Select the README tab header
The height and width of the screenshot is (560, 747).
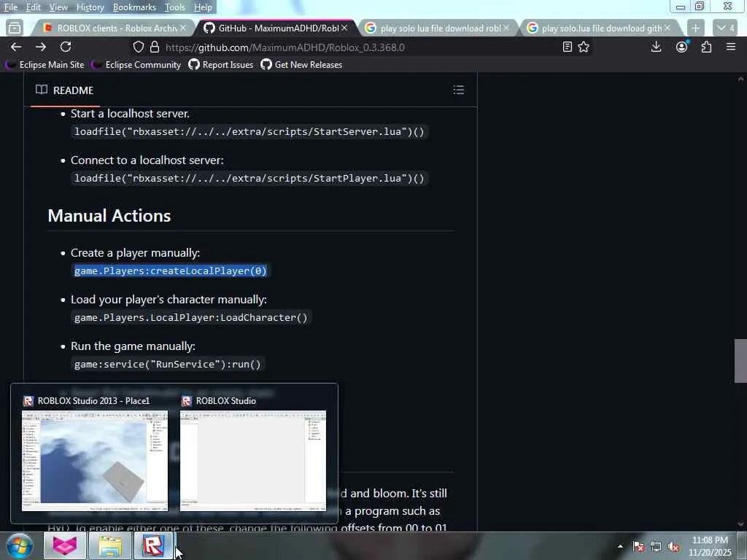65,90
